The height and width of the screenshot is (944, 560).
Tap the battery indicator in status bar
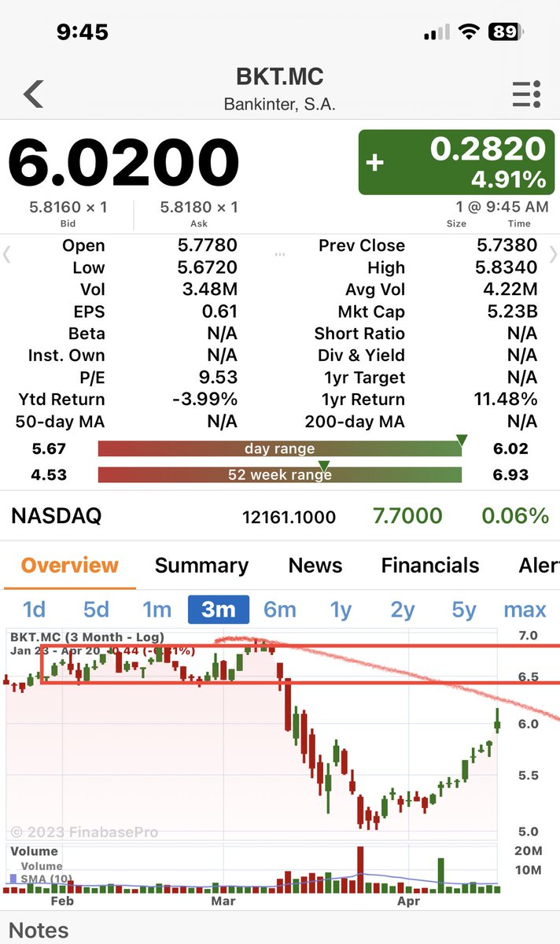click(507, 32)
